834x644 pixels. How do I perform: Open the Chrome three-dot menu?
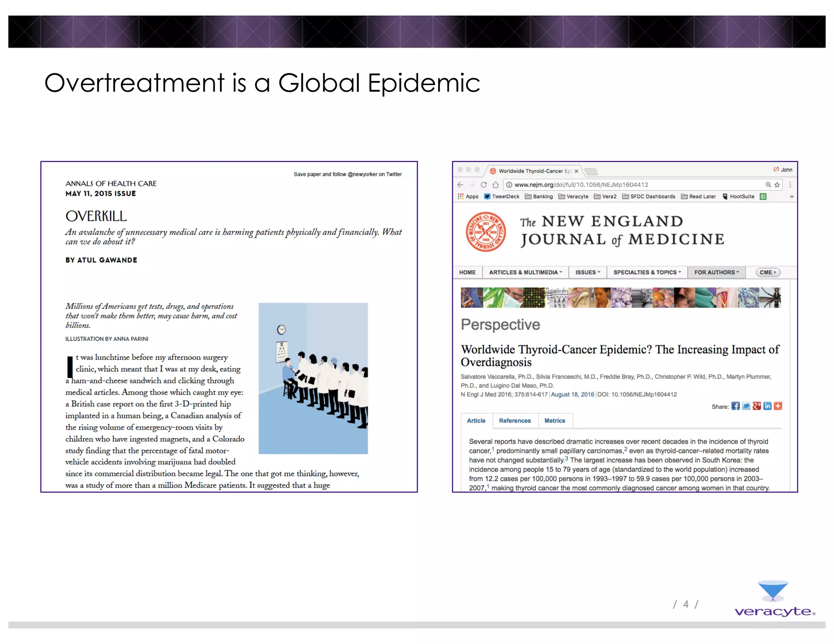click(790, 185)
